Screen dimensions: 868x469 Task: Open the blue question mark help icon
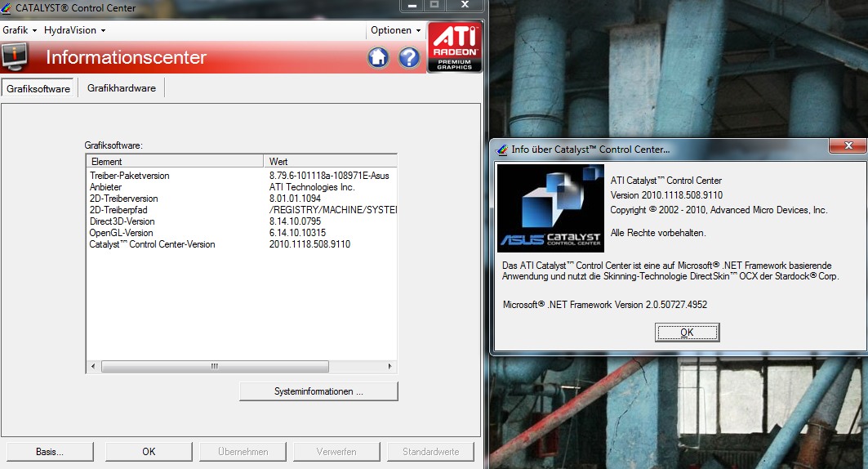pyautogui.click(x=409, y=57)
